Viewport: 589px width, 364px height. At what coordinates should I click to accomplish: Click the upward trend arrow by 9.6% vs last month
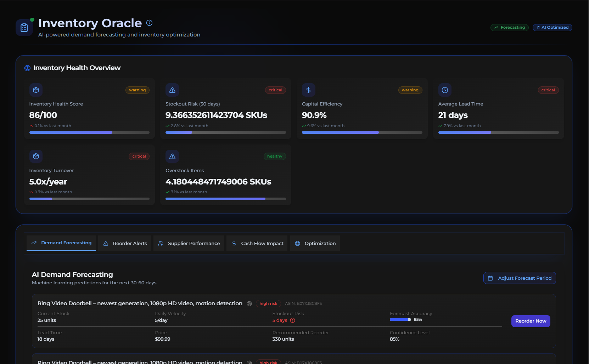pos(304,126)
